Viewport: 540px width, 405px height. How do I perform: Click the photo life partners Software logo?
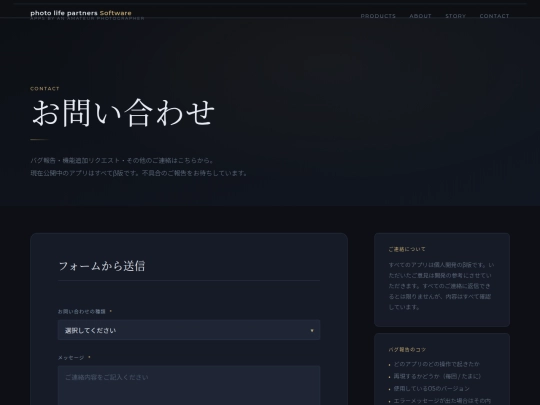tap(81, 13)
